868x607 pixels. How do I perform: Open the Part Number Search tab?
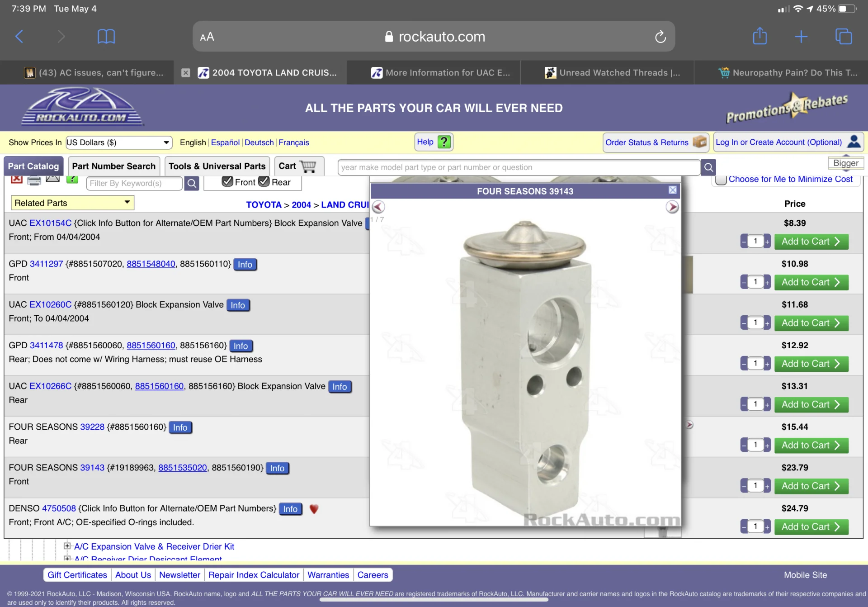(114, 166)
